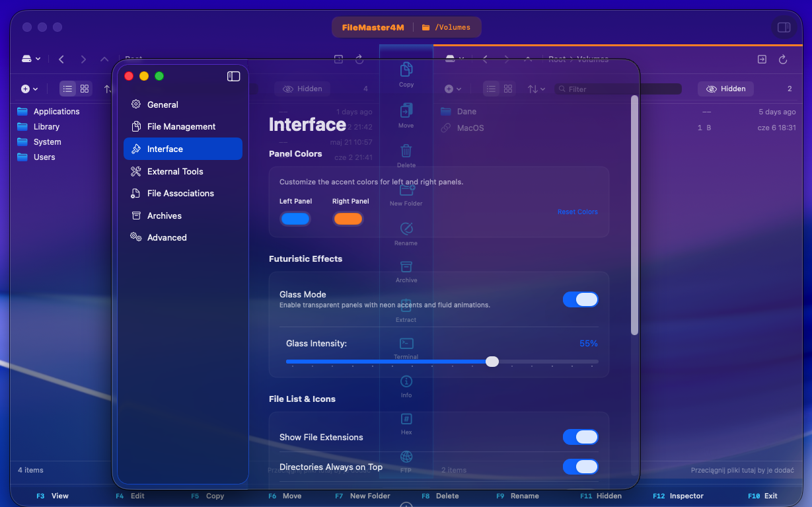Click F9 Rename in bottom bar
The image size is (812, 507).
point(517,496)
